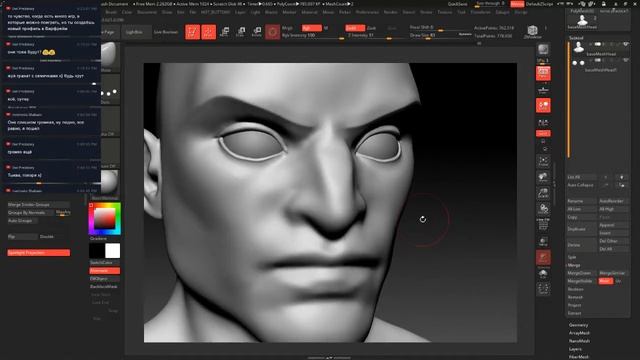Click the Scale/Zoom3D icon on right shelf
The image size is (640, 360).
point(543,193)
